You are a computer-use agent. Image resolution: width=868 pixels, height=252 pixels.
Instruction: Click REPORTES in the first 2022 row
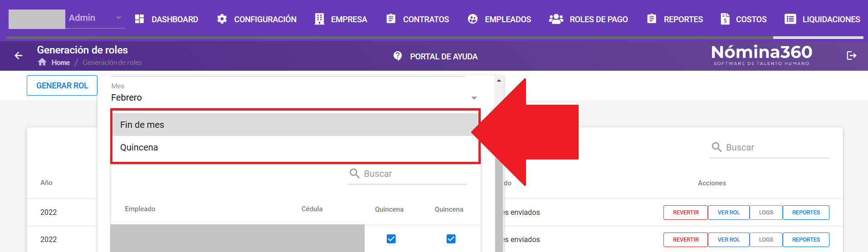click(x=806, y=213)
